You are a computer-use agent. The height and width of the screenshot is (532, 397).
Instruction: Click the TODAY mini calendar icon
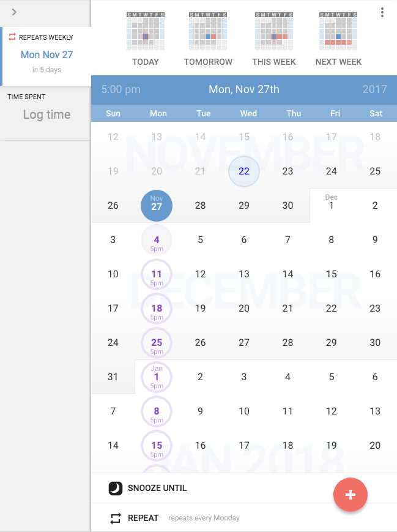(x=146, y=32)
